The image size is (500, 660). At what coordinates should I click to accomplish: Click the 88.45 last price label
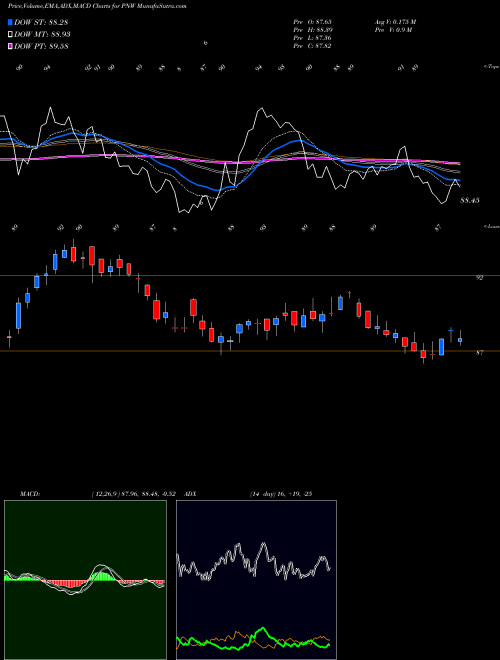coord(470,201)
